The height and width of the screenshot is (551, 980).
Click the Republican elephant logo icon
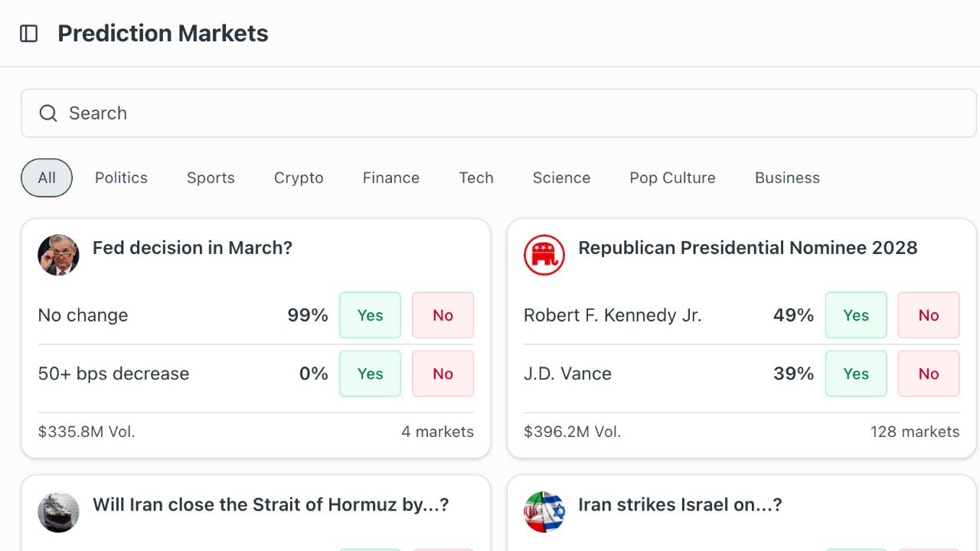pos(544,256)
